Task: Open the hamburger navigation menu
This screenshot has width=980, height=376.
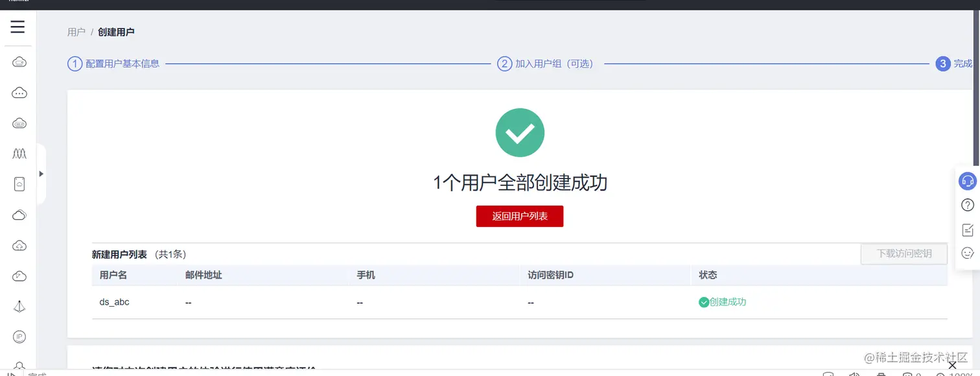Action: coord(17,27)
